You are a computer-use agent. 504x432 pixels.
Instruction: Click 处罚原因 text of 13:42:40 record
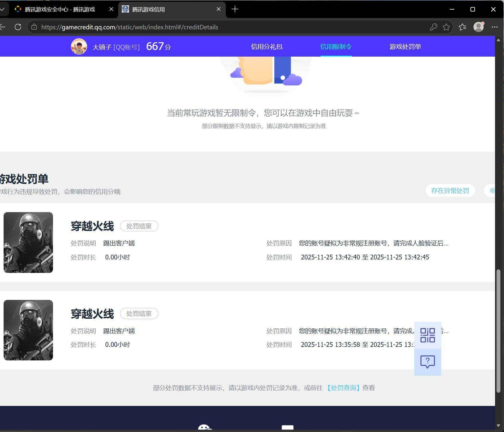tap(374, 243)
